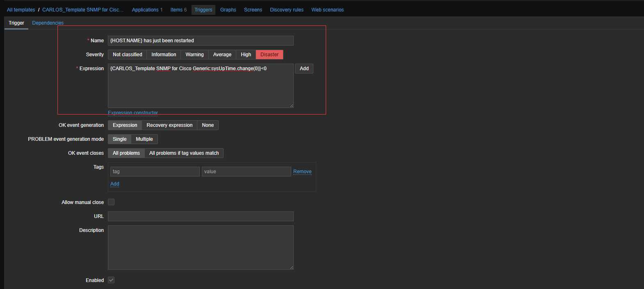Image resolution: width=644 pixels, height=289 pixels.
Task: Choose Recovery expression for OK event generation
Action: coord(169,125)
